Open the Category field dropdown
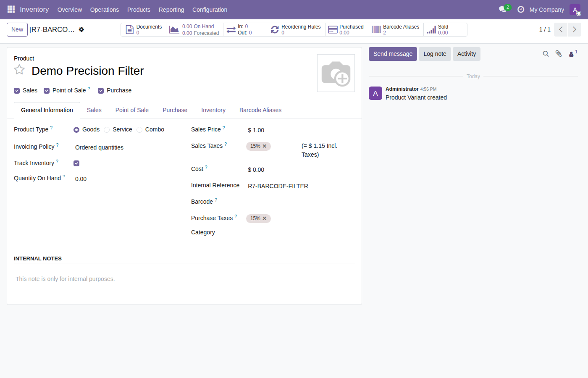 coord(300,232)
